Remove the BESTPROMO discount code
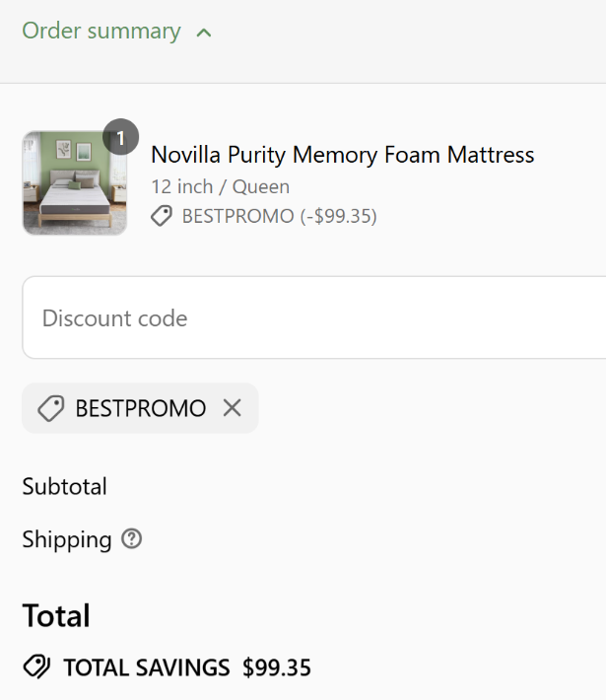606x700 pixels. (x=232, y=408)
